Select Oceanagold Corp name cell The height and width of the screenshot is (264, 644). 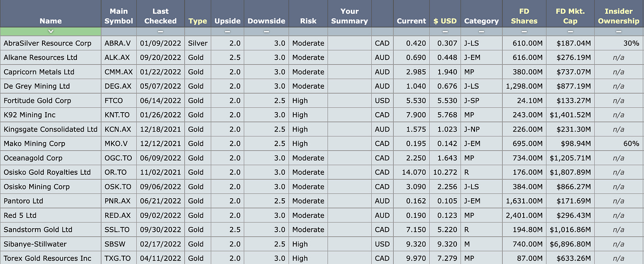33,158
